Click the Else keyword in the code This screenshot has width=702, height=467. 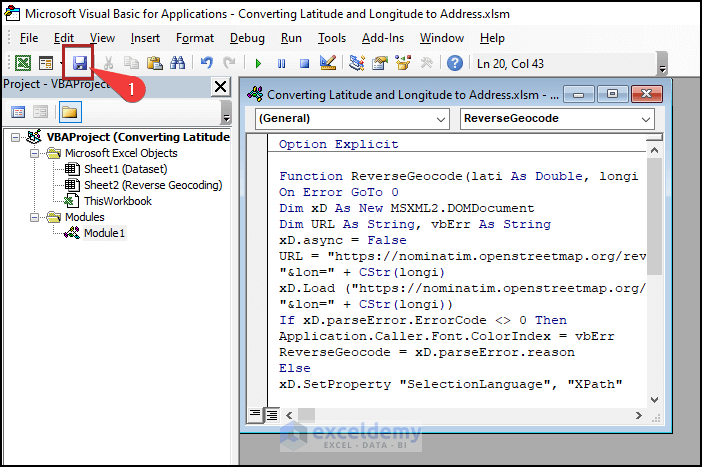[x=295, y=368]
